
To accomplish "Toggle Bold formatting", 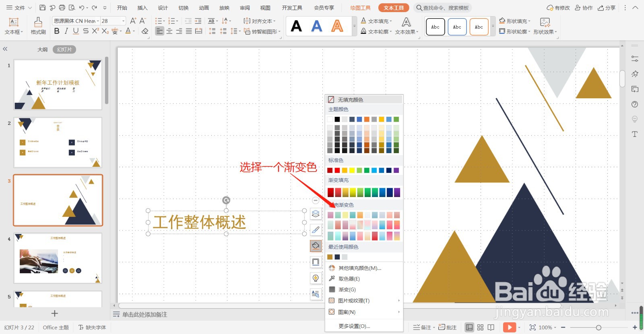I will (57, 31).
